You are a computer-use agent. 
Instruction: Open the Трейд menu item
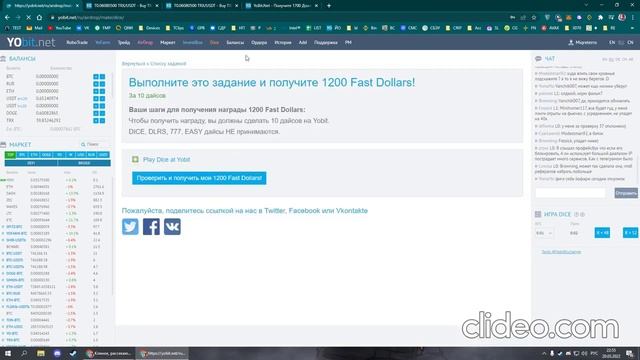[x=124, y=42]
